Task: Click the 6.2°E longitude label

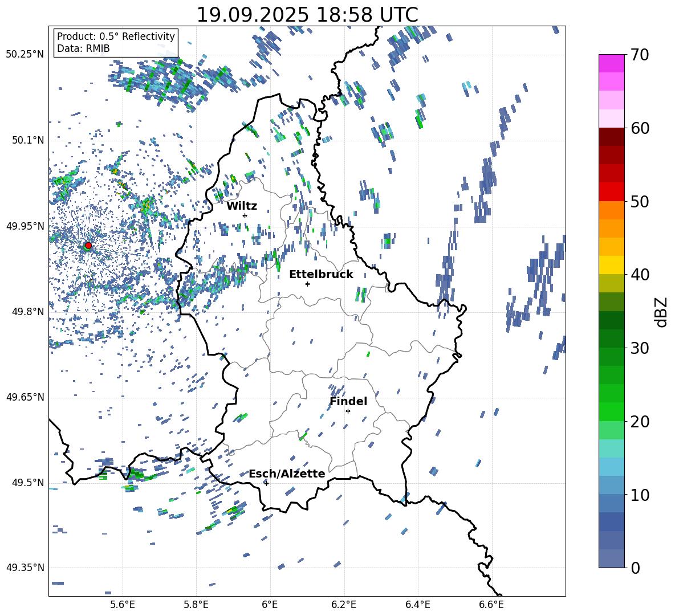Action: coord(344,605)
